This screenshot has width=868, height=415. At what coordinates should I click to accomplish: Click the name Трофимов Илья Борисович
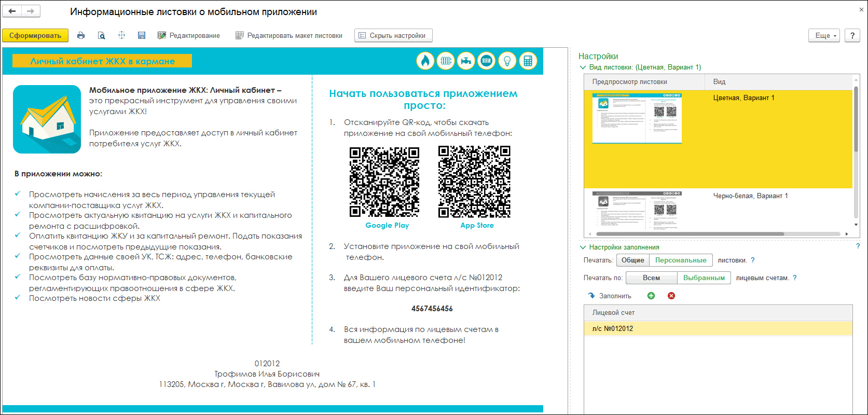coord(267,374)
